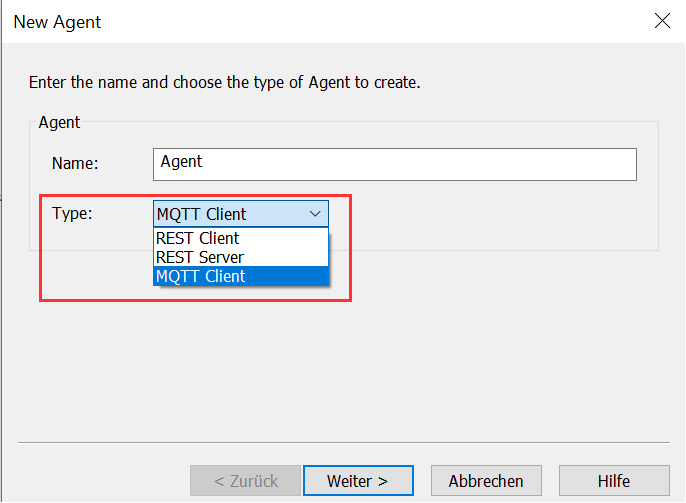686x503 pixels.
Task: Click the New Agent window title
Action: pyautogui.click(x=57, y=21)
